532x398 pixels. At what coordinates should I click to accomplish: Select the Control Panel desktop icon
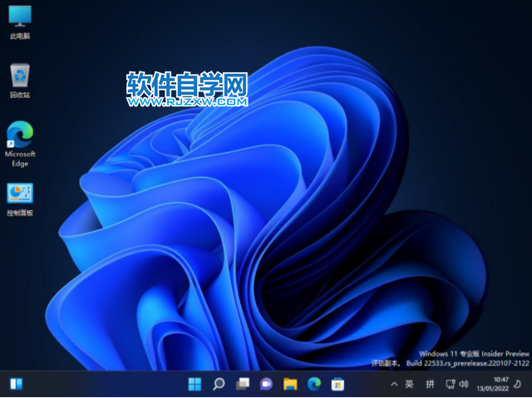pyautogui.click(x=20, y=199)
